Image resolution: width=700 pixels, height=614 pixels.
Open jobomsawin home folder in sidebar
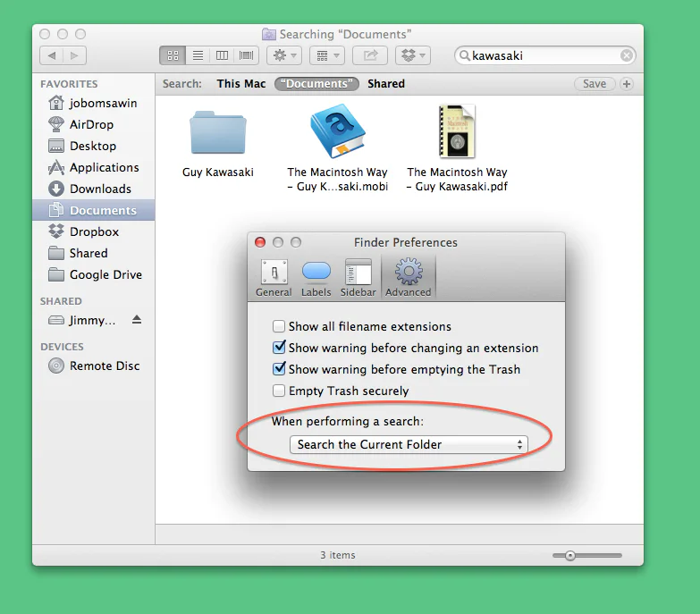93,103
